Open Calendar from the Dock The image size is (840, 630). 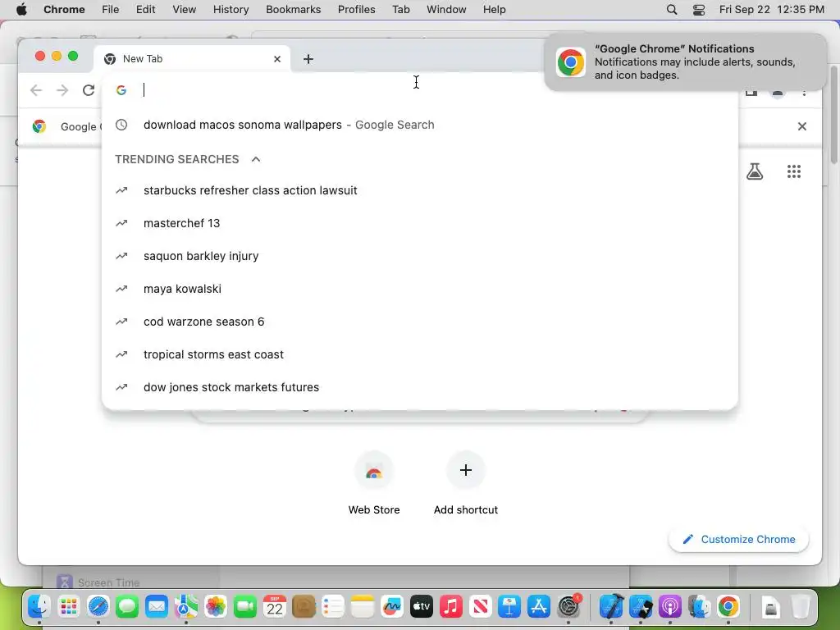pos(274,606)
